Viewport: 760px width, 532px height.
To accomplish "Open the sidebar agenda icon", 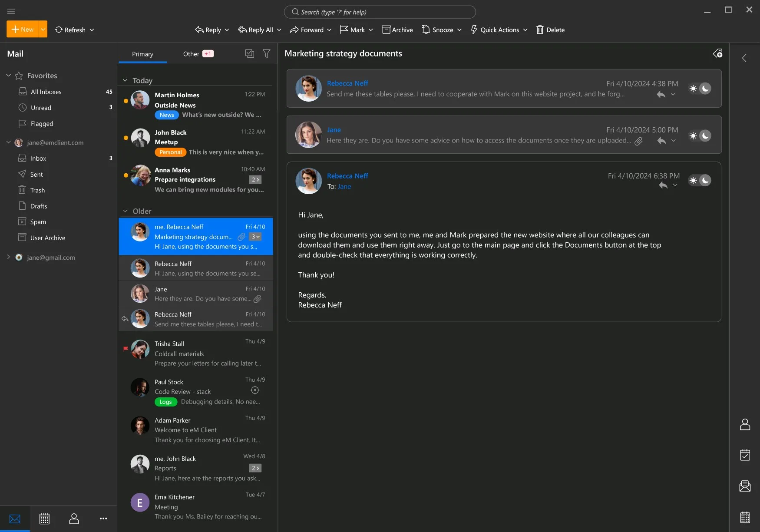I will click(745, 455).
